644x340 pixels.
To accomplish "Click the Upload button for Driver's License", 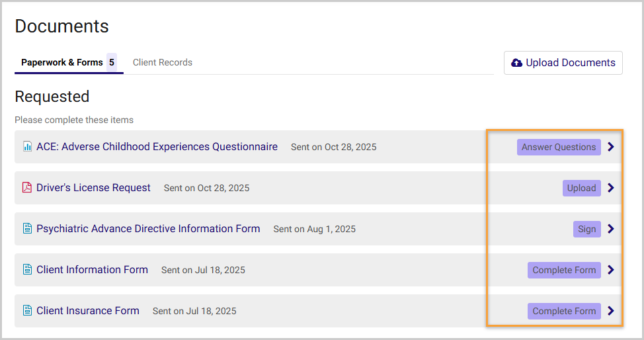I will pos(582,188).
